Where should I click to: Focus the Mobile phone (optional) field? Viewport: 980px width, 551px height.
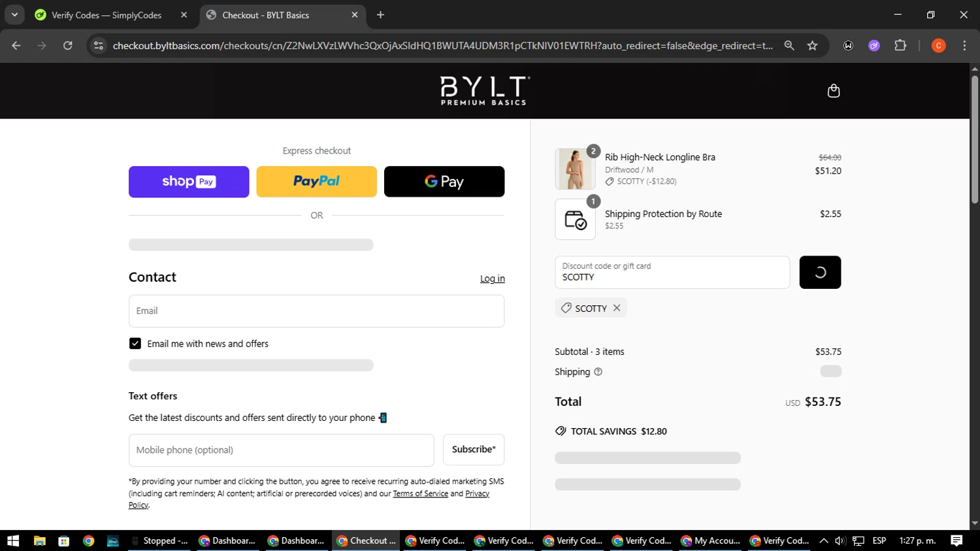(282, 450)
